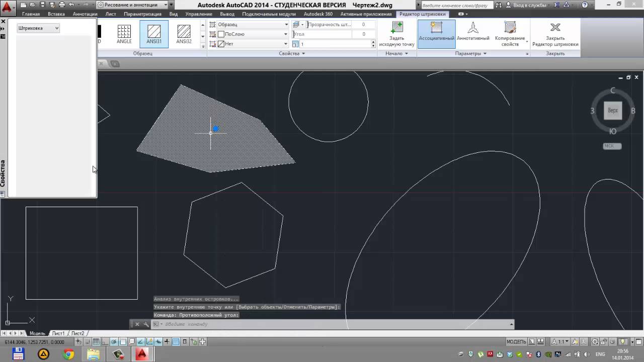Click the Нет background color swatch

click(x=221, y=44)
